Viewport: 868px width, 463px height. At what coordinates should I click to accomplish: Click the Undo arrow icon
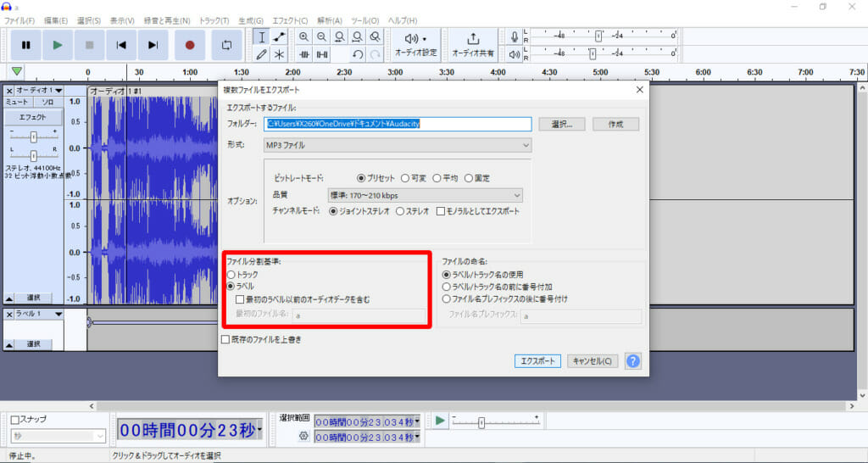click(x=358, y=54)
